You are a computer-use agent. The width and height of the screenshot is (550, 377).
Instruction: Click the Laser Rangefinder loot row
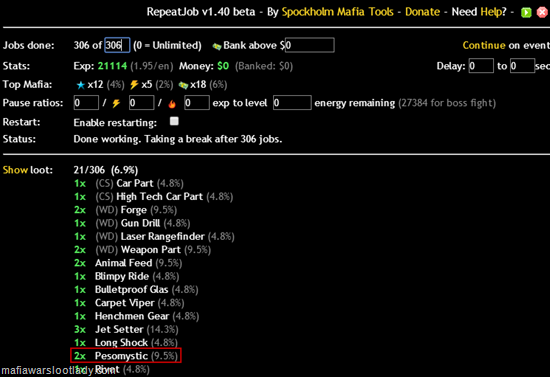click(154, 237)
